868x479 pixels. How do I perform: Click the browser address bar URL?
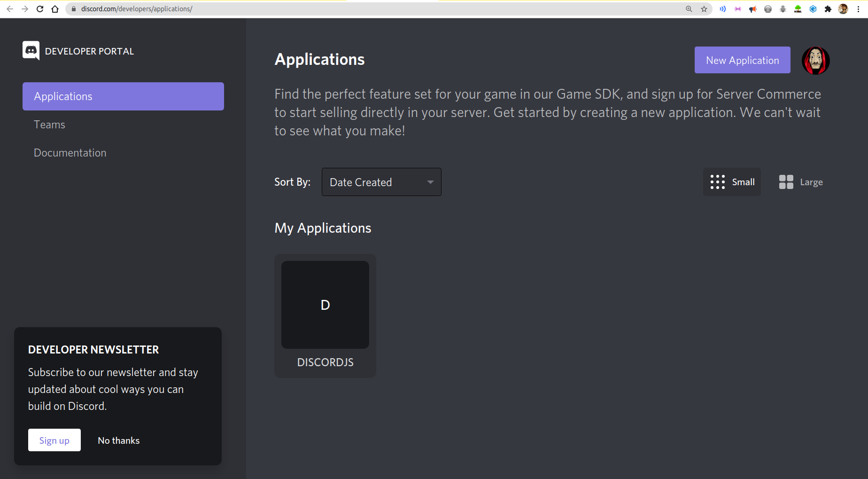pyautogui.click(x=137, y=9)
